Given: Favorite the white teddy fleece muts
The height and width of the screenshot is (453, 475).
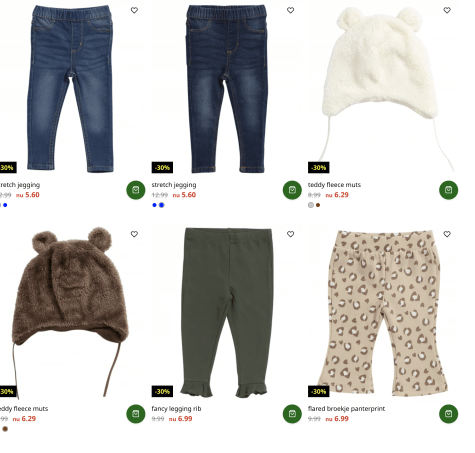Looking at the screenshot, I should 447,10.
